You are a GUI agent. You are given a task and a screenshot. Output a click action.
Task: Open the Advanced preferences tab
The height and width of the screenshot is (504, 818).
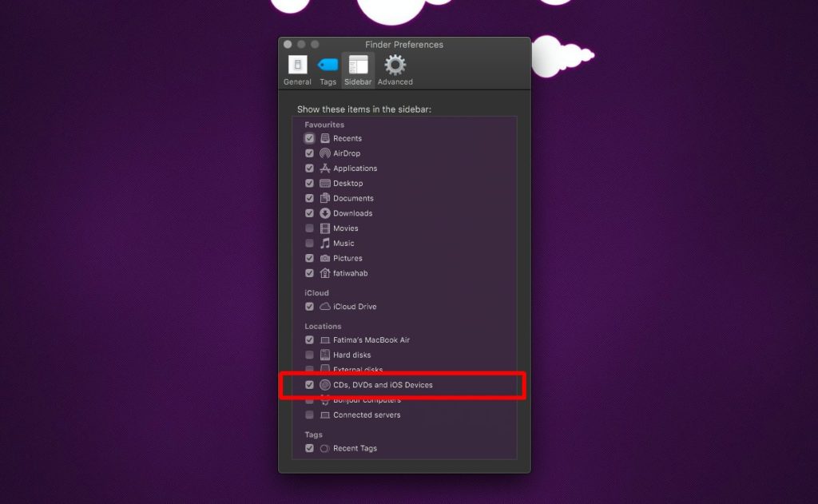(x=395, y=69)
